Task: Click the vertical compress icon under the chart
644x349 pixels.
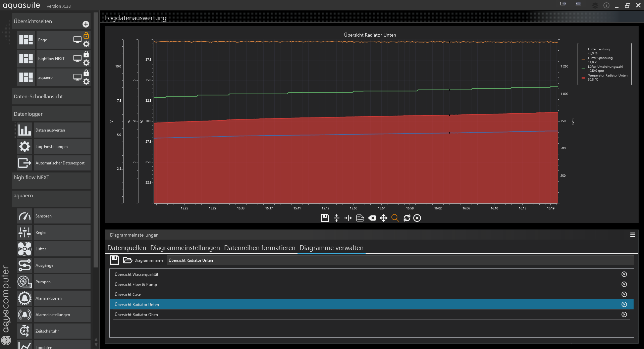Action: [x=337, y=218]
